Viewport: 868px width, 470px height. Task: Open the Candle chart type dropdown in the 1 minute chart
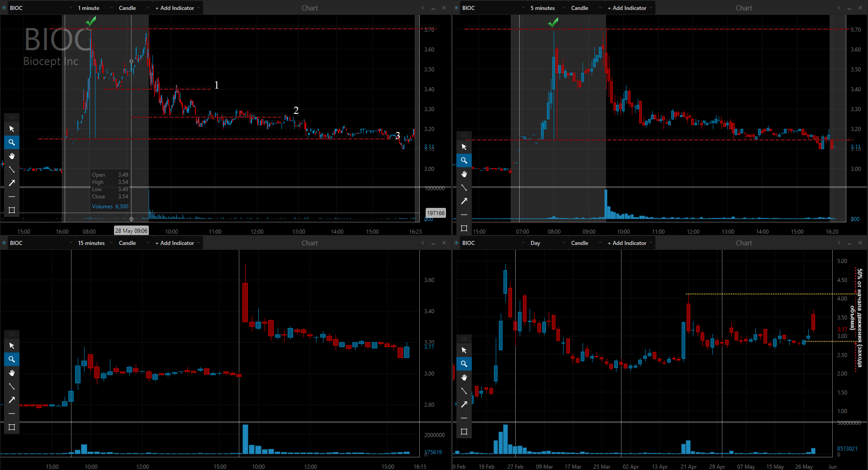pos(133,8)
